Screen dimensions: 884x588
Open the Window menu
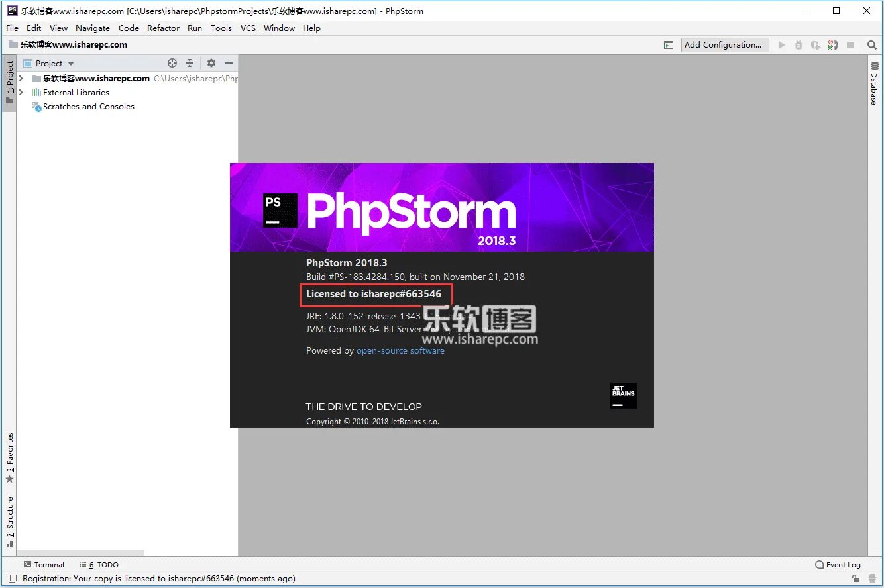click(279, 28)
